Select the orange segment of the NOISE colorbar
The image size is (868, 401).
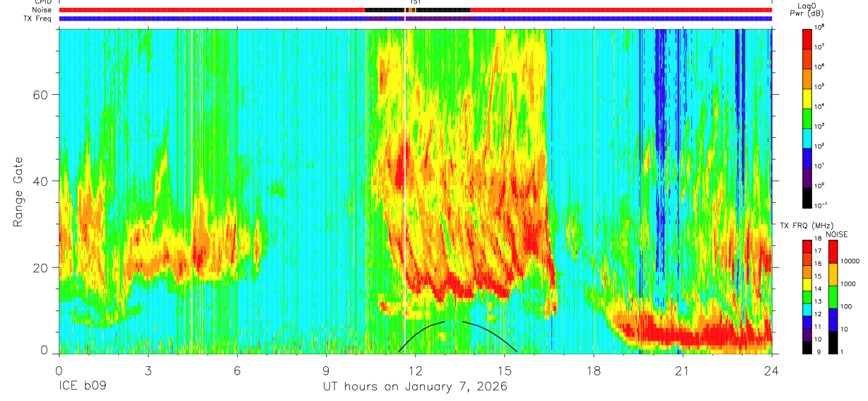point(833,273)
